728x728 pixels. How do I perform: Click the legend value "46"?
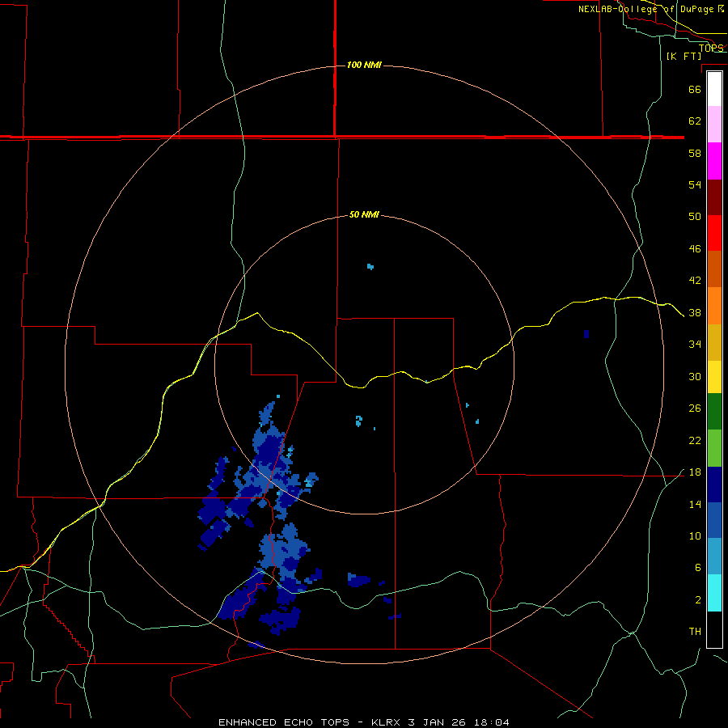[x=695, y=249]
